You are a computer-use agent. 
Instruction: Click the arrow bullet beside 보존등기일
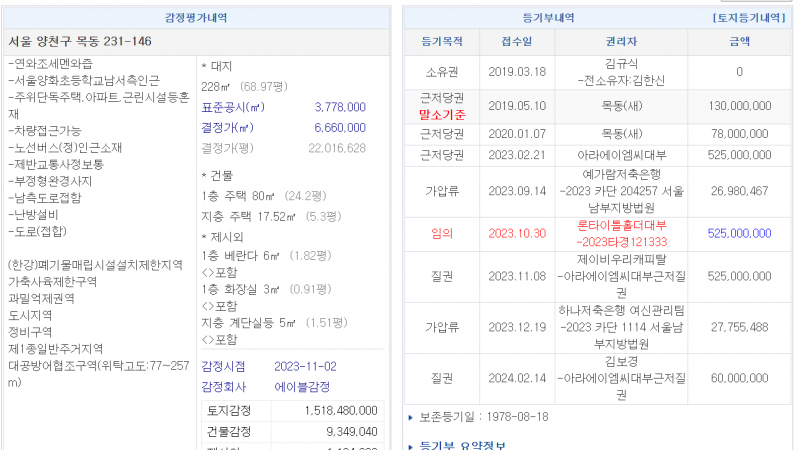pos(410,414)
